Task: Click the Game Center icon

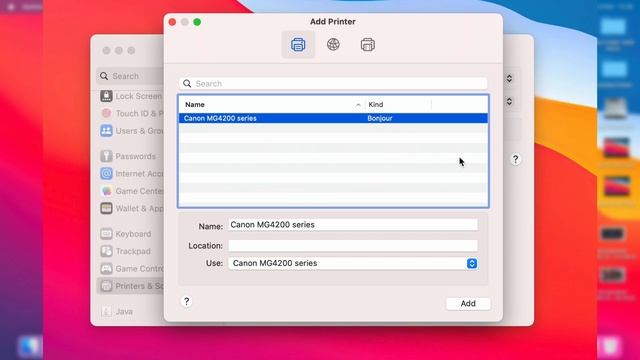Action: [x=106, y=191]
